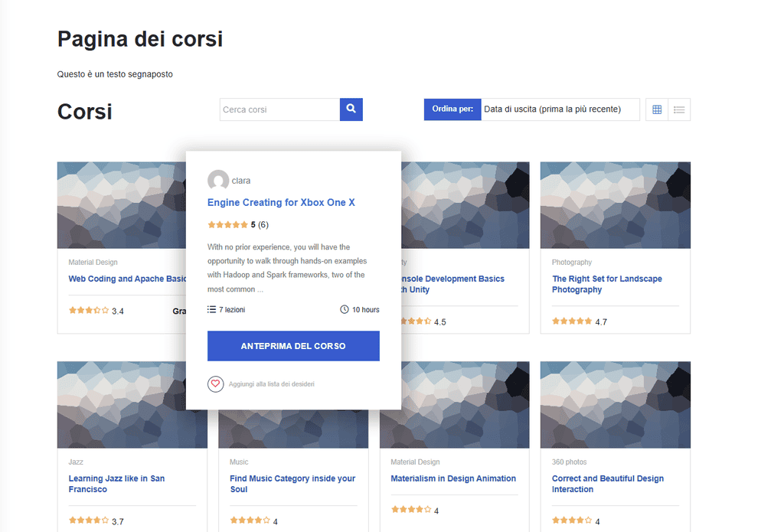This screenshot has width=784, height=532.
Task: Click Material Design label above Materialism course
Action: [415, 462]
